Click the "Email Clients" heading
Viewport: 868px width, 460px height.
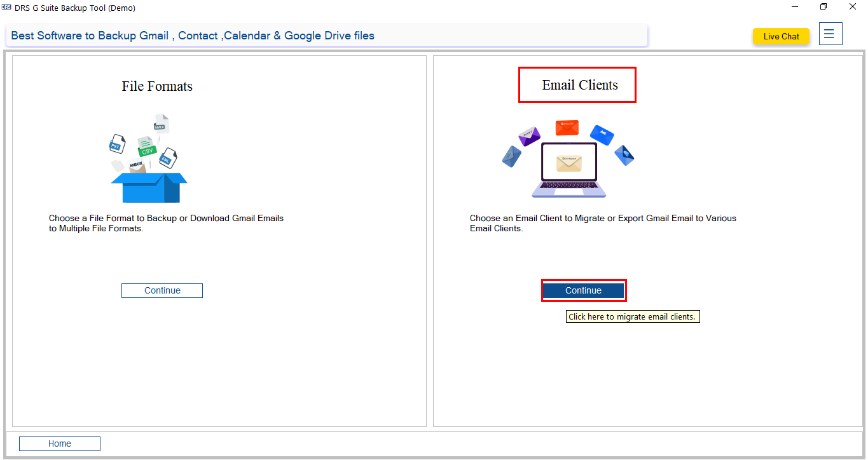580,85
